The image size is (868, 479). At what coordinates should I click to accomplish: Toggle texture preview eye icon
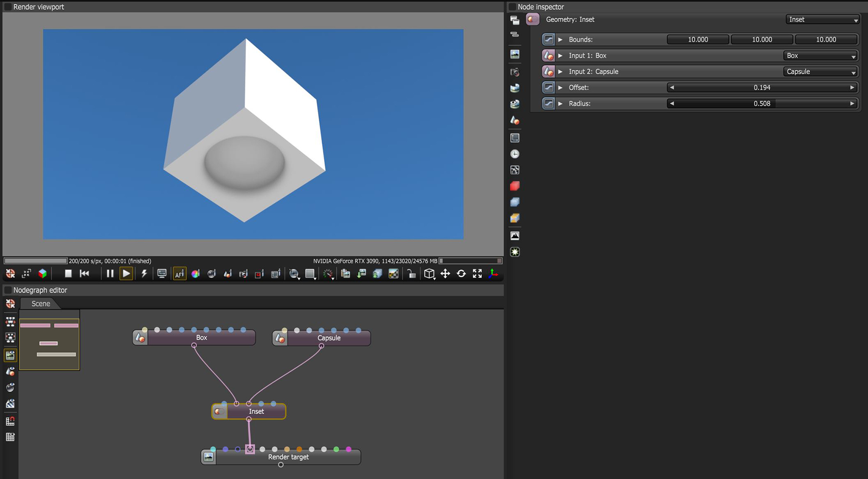point(10,404)
